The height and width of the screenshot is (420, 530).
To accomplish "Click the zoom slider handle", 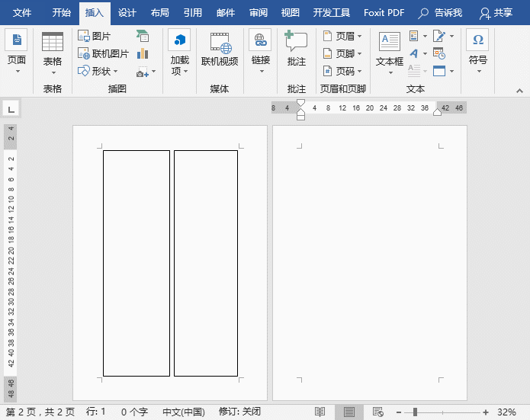I will [415, 412].
